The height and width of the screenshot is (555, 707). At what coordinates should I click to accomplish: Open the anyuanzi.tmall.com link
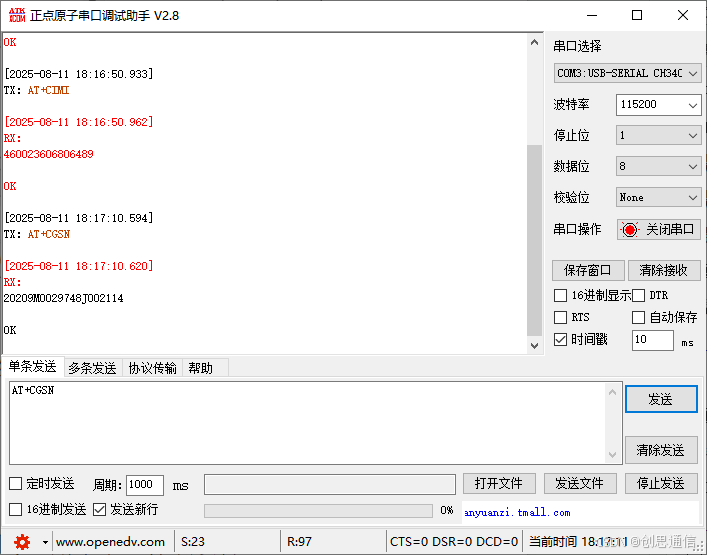coord(517,513)
